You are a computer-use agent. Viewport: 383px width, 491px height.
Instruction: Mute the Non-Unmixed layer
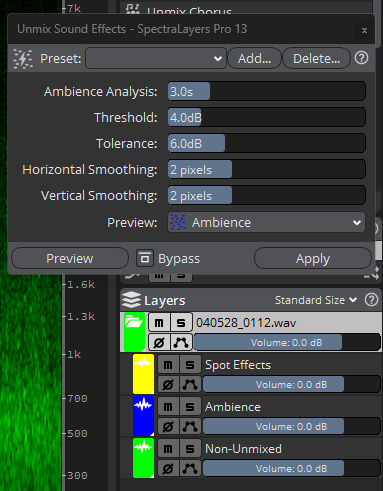pyautogui.click(x=168, y=449)
